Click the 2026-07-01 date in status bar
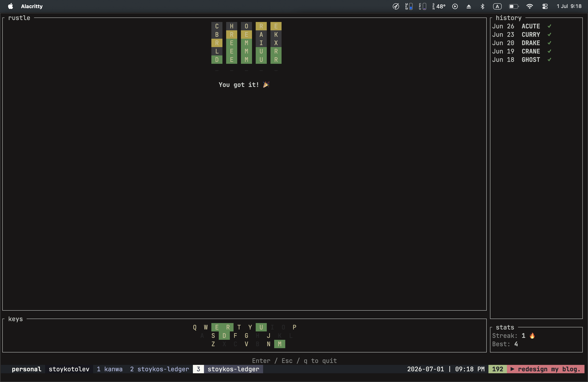588x382 pixels. pyautogui.click(x=425, y=369)
